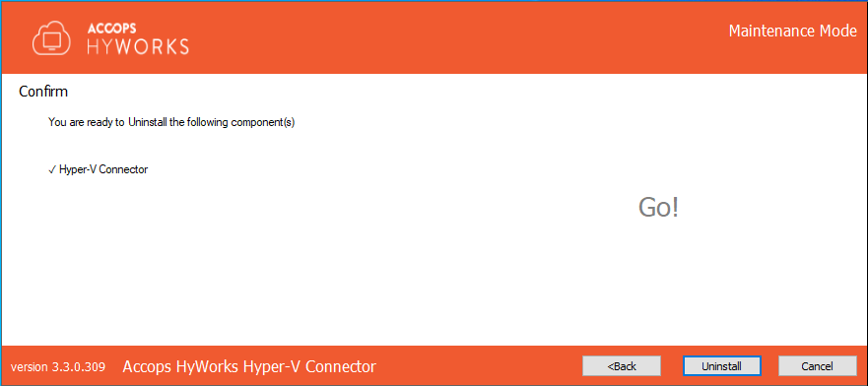Click the version number digits in footer

click(79, 366)
